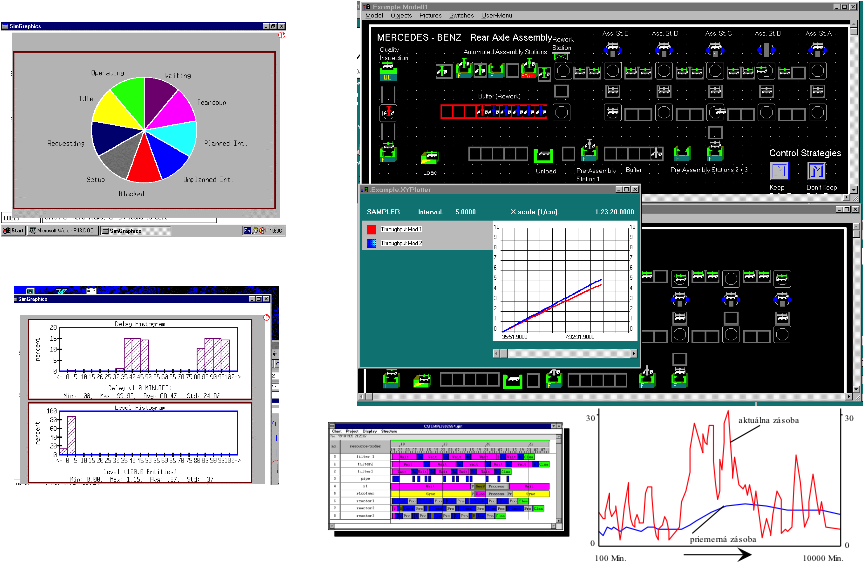Screen dimensions: 864x565
Task: Click the Delay histogram title
Action: coord(140,324)
